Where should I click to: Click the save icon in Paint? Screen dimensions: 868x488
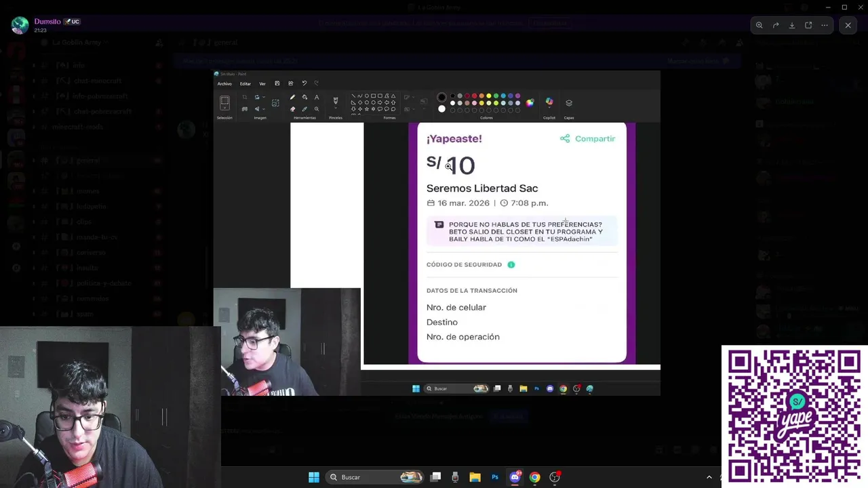pyautogui.click(x=277, y=83)
